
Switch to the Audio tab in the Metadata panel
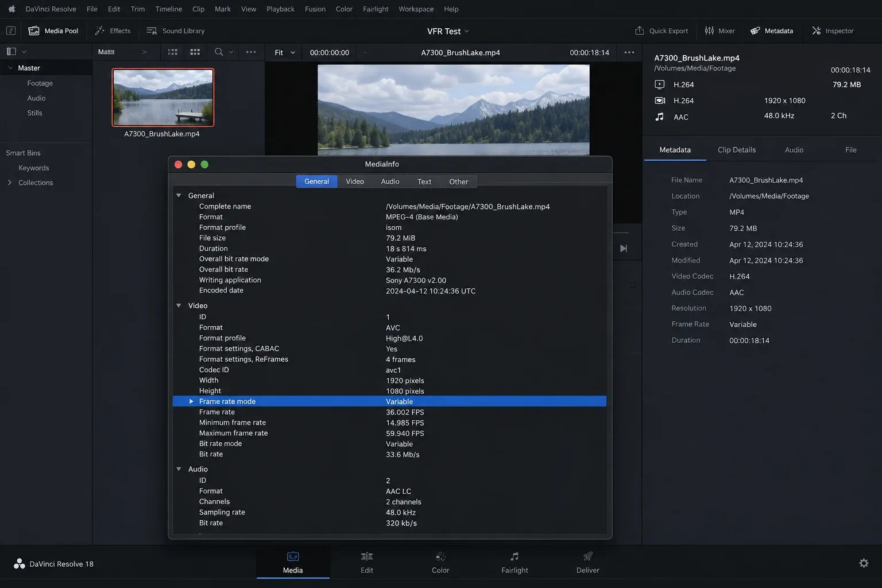[794, 150]
